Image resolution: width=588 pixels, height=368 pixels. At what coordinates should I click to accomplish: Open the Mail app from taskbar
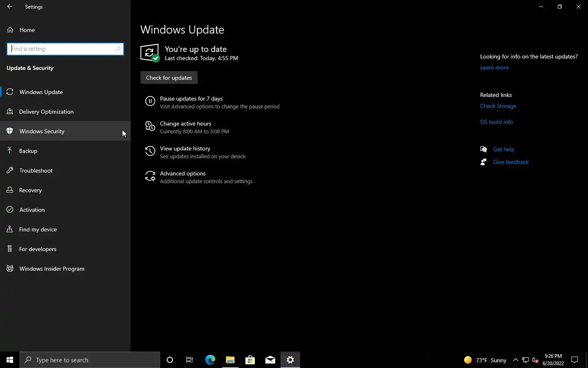[270, 360]
